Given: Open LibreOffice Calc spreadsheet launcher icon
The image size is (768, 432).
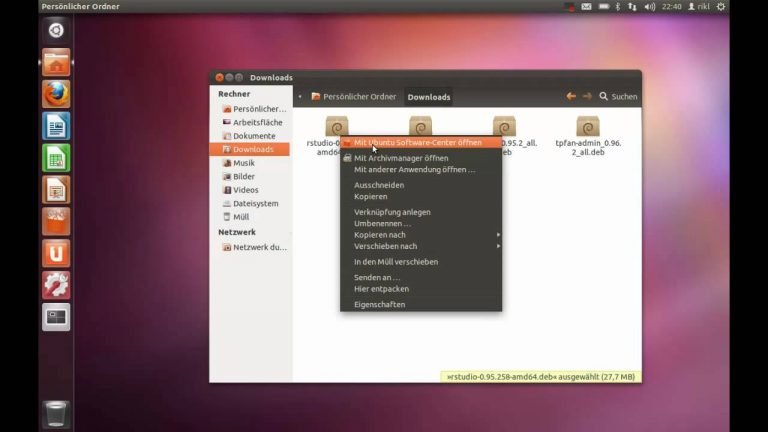Looking at the screenshot, I should click(x=56, y=158).
